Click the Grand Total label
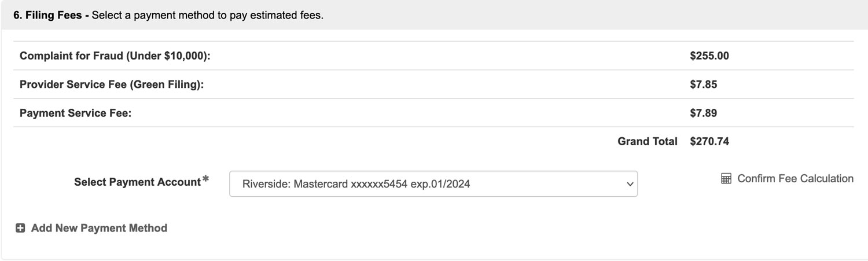Screen dimensions: 868x261 pos(648,142)
